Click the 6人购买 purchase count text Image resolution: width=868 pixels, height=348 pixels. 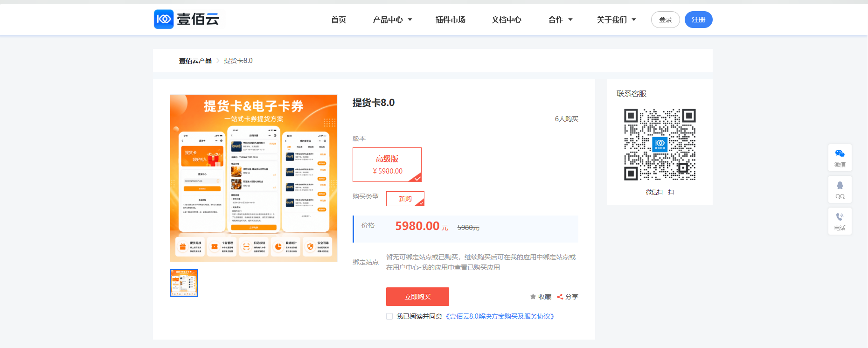tap(567, 119)
